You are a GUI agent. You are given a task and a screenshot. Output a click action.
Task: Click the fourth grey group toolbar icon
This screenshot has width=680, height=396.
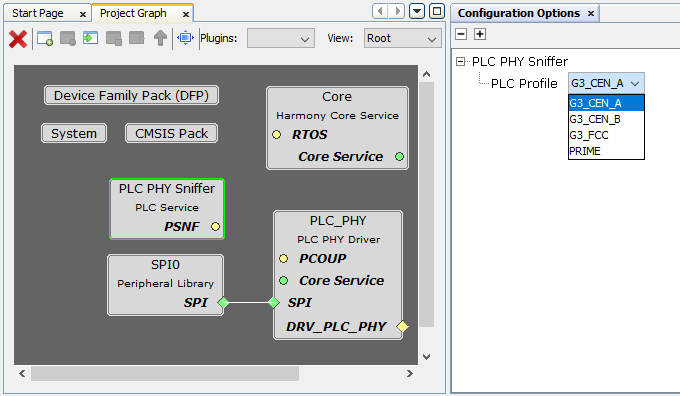pyautogui.click(x=114, y=39)
